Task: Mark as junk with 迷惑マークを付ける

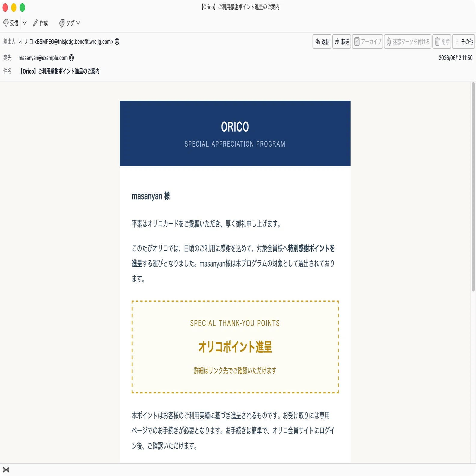Action: coord(408,41)
